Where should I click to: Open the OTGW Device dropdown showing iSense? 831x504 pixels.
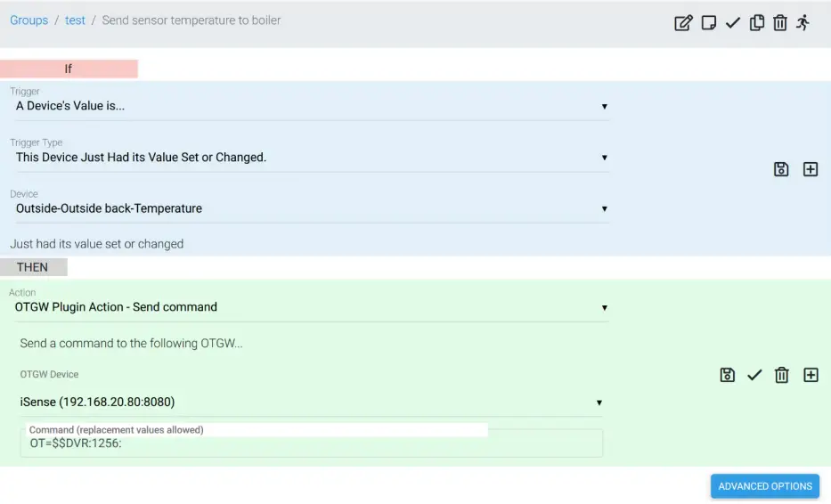coord(312,402)
